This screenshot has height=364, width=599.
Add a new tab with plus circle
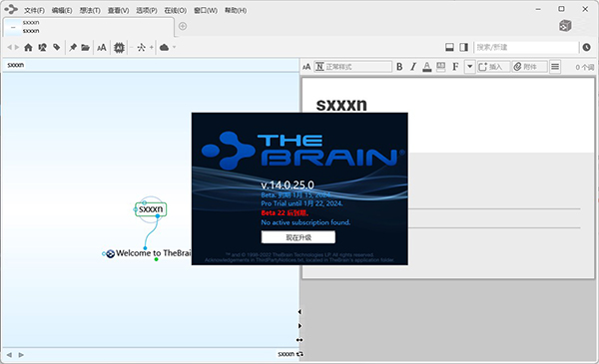pyautogui.click(x=183, y=26)
